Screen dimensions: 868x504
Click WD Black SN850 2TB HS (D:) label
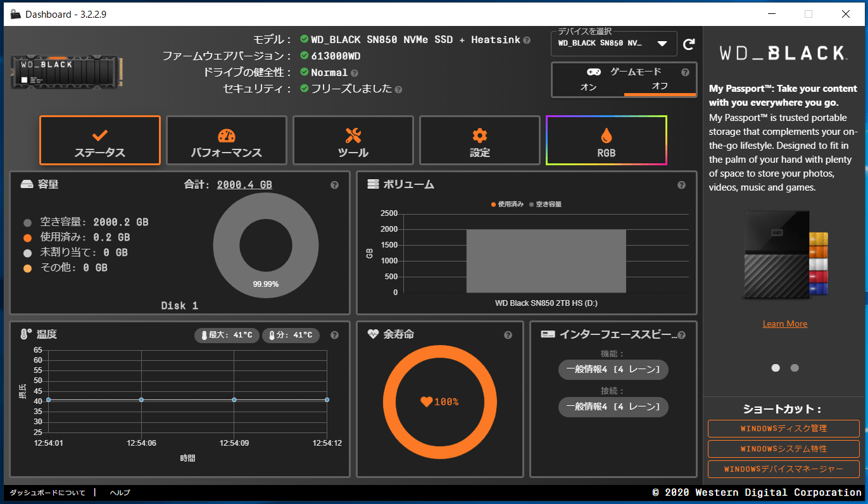[x=546, y=303]
